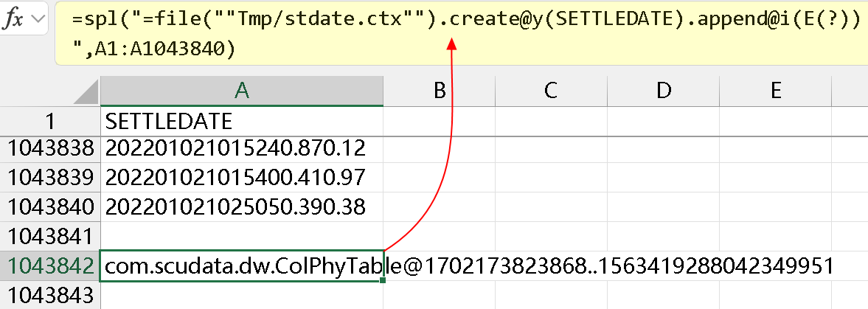Select column D header
The height and width of the screenshot is (309, 868).
point(664,91)
